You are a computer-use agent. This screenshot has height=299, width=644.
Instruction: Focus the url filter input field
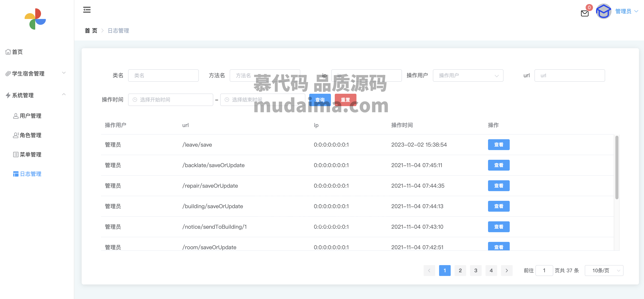569,76
